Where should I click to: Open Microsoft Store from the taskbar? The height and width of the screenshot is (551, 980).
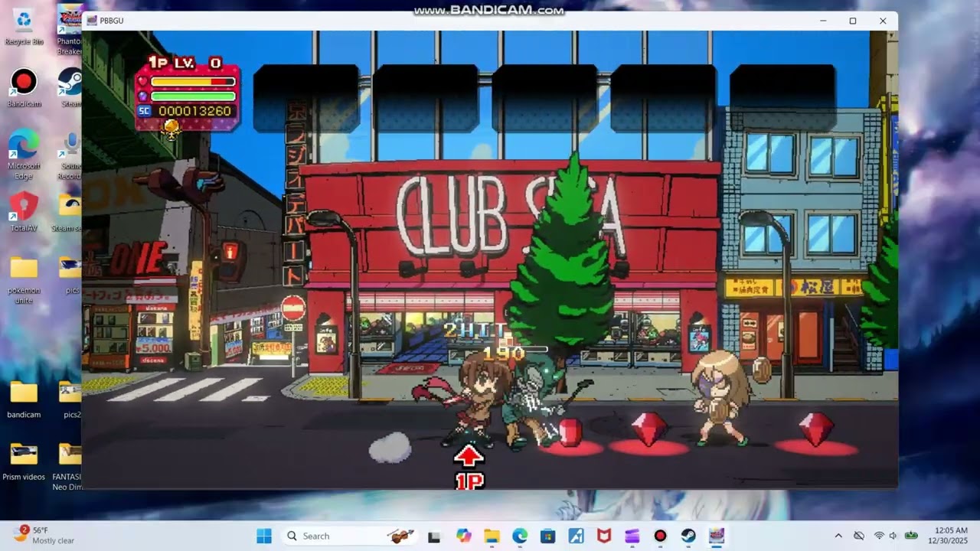[547, 536]
